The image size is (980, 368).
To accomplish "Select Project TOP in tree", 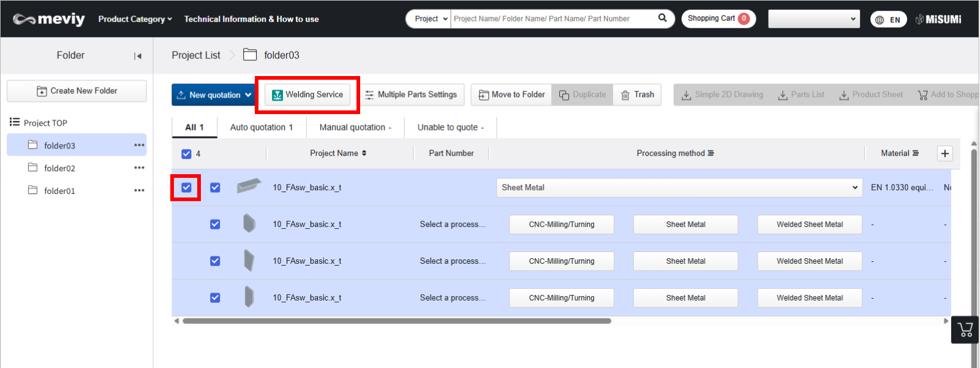I will pos(45,123).
